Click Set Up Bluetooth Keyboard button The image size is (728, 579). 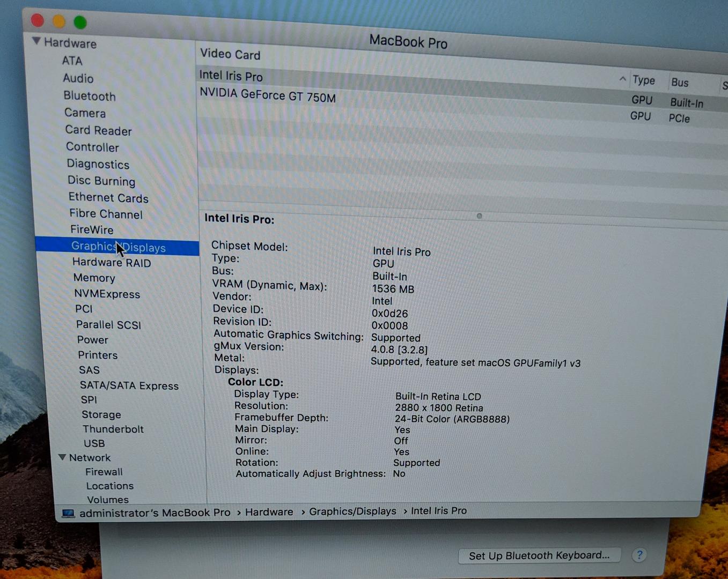click(x=539, y=555)
